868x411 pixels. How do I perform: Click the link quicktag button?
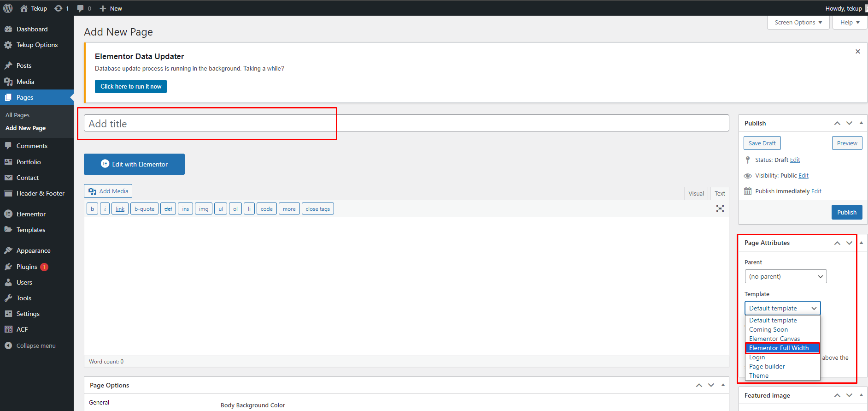(x=120, y=209)
